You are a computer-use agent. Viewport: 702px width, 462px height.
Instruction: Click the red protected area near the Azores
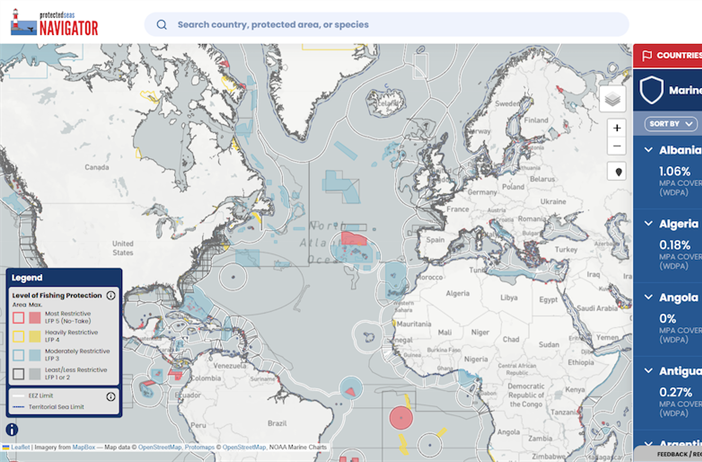tap(353, 238)
